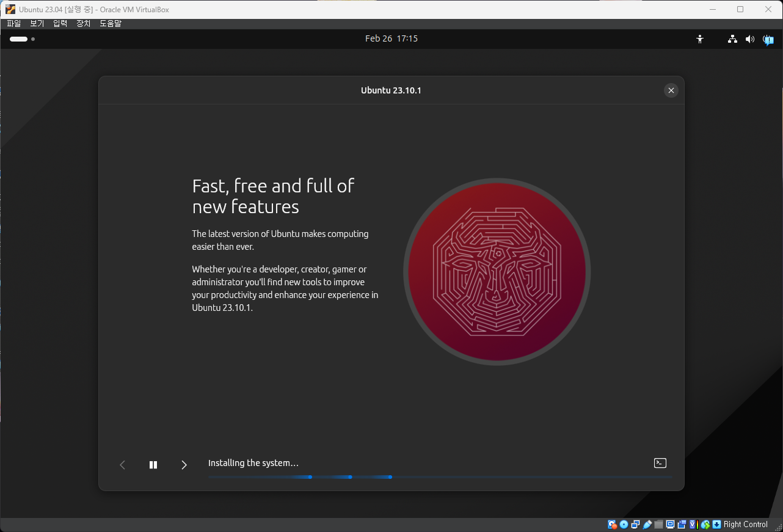Click the display monitor status icon

coord(670,524)
